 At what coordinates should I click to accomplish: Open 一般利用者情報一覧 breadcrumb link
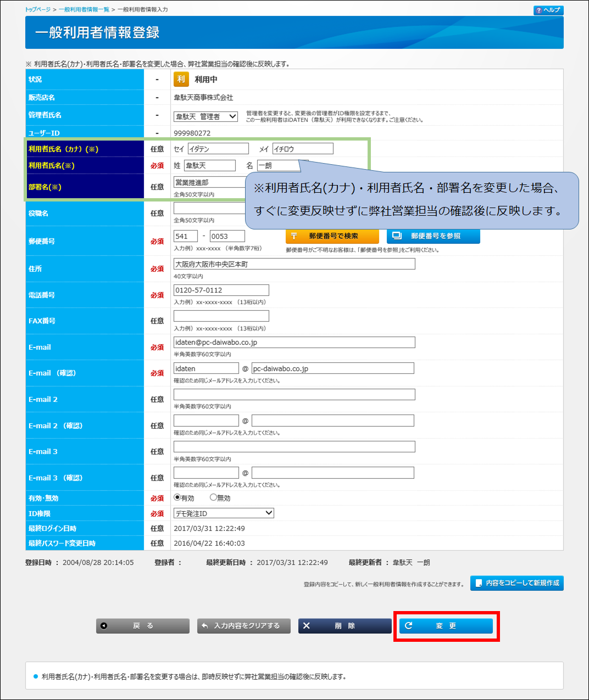point(84,10)
